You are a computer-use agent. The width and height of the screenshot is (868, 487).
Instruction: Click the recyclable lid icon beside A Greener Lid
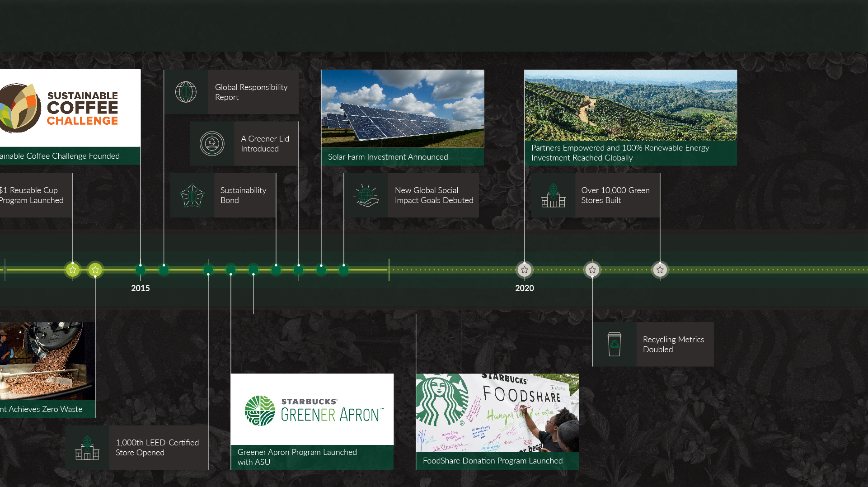tap(212, 143)
